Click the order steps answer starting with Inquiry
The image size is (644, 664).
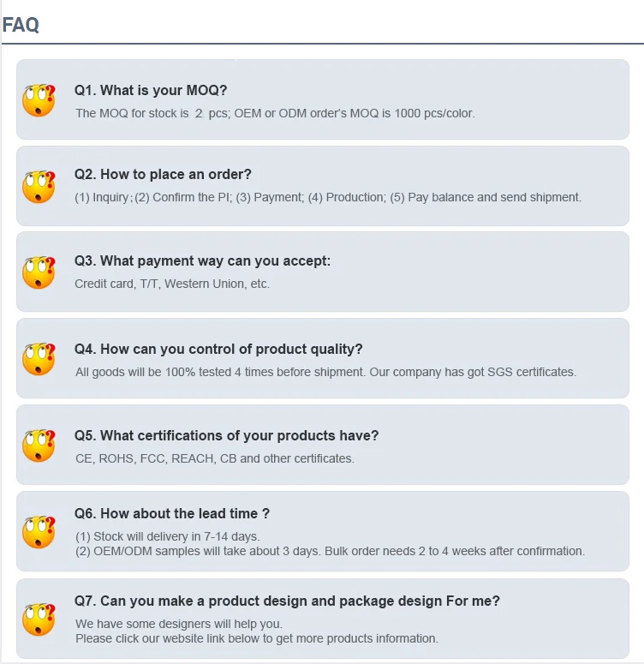[328, 197]
